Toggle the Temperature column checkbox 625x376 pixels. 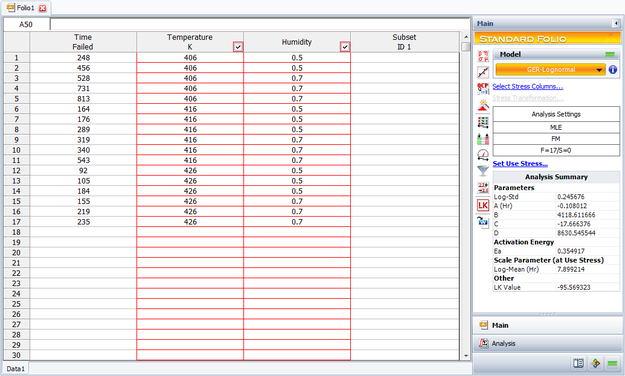(x=238, y=47)
